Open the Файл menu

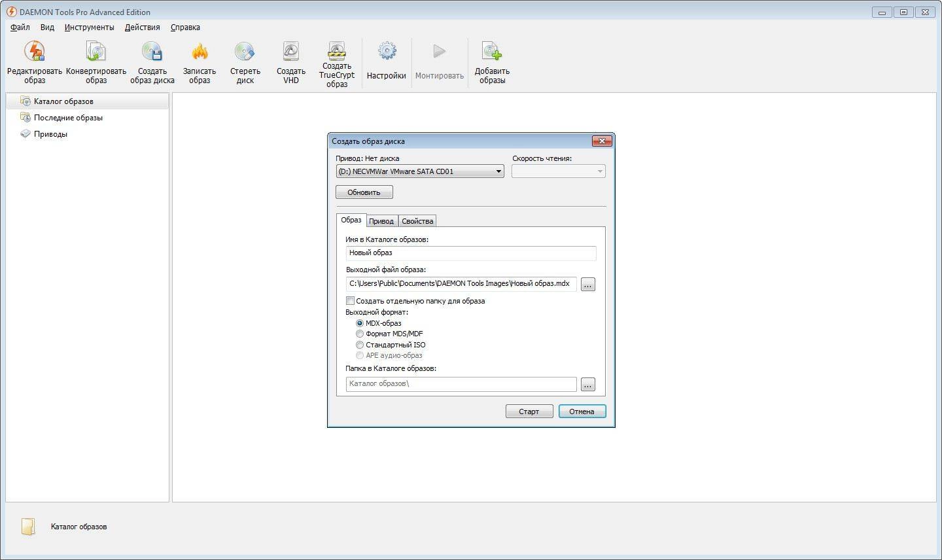(20, 27)
